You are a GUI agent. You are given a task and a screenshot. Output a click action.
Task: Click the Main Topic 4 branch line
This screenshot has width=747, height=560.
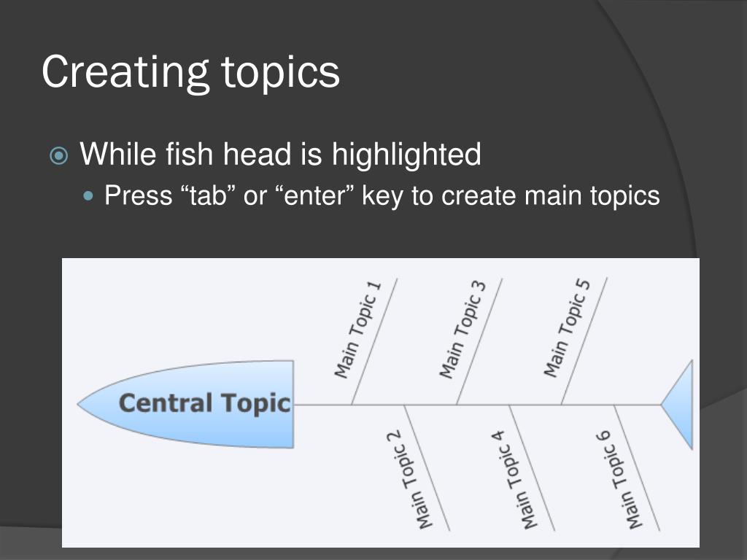[x=532, y=467]
